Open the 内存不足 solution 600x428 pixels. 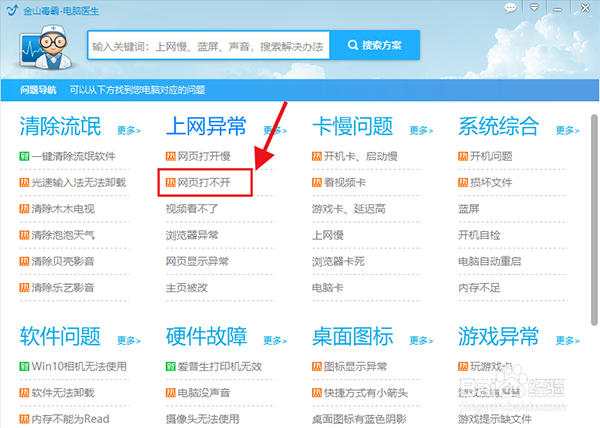(479, 288)
